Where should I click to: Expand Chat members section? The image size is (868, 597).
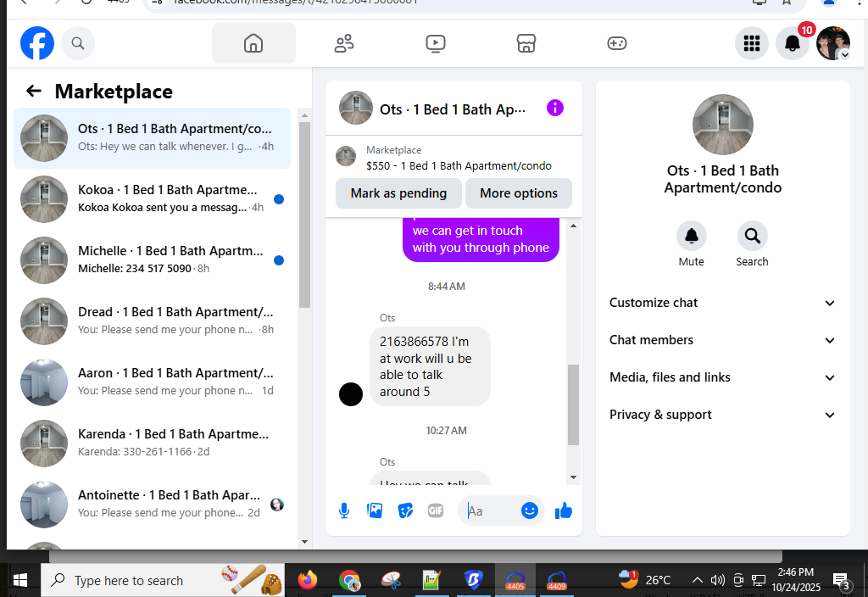coord(722,340)
